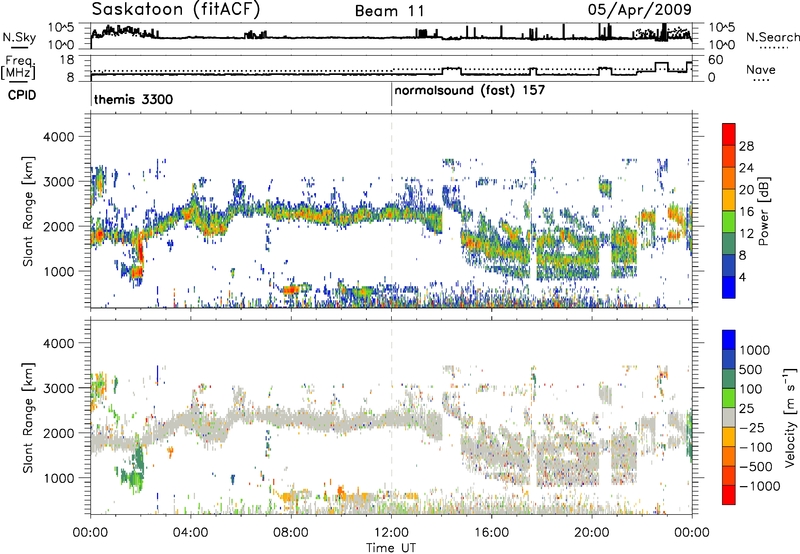Viewport: 800px width, 554px height.
Task: Click the '24' power colorbar tick
Action: (746, 168)
